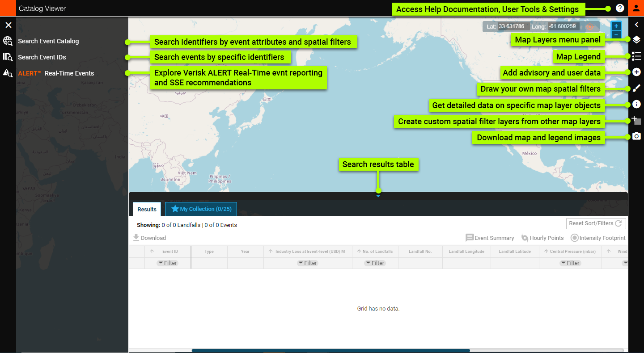Open the Event ID column Filter
Image resolution: width=644 pixels, height=353 pixels.
tap(167, 263)
